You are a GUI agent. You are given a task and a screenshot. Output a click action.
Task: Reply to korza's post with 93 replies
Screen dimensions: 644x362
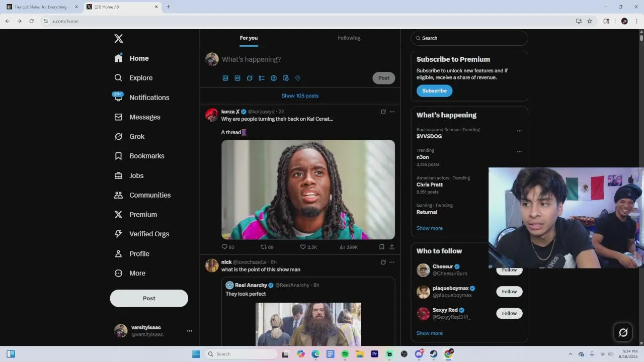point(228,247)
